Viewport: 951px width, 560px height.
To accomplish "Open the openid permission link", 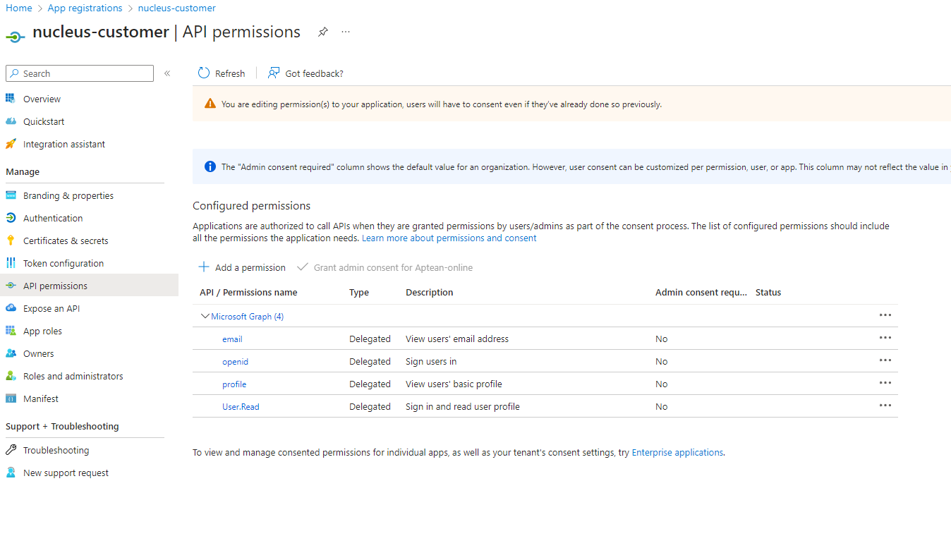I will pos(235,362).
